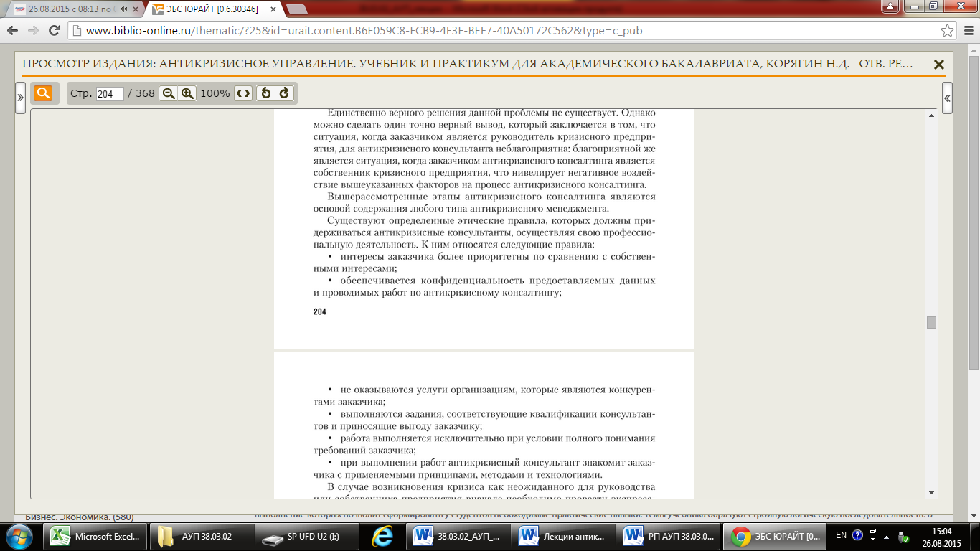Reload the current web page
The width and height of the screenshot is (980, 551).
(54, 31)
